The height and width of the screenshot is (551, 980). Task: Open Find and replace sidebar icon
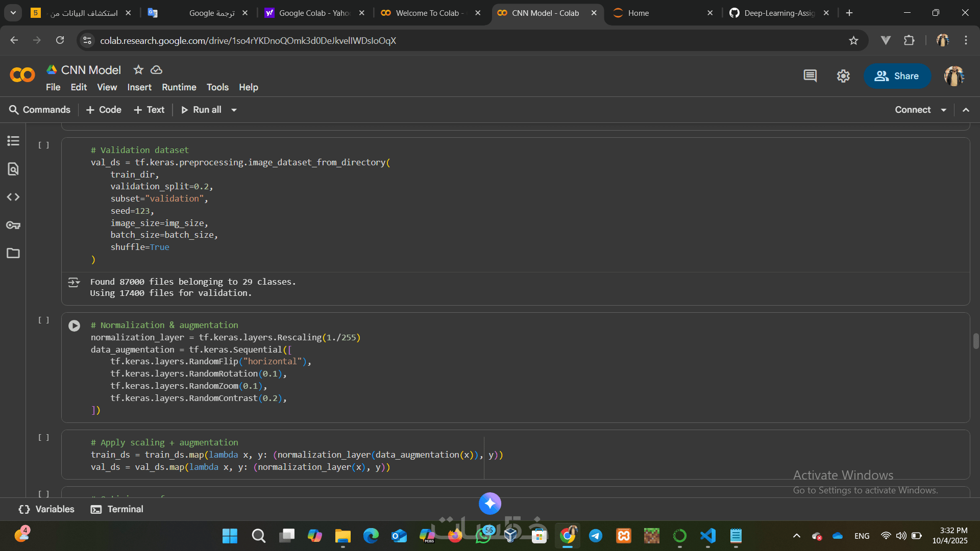click(13, 169)
